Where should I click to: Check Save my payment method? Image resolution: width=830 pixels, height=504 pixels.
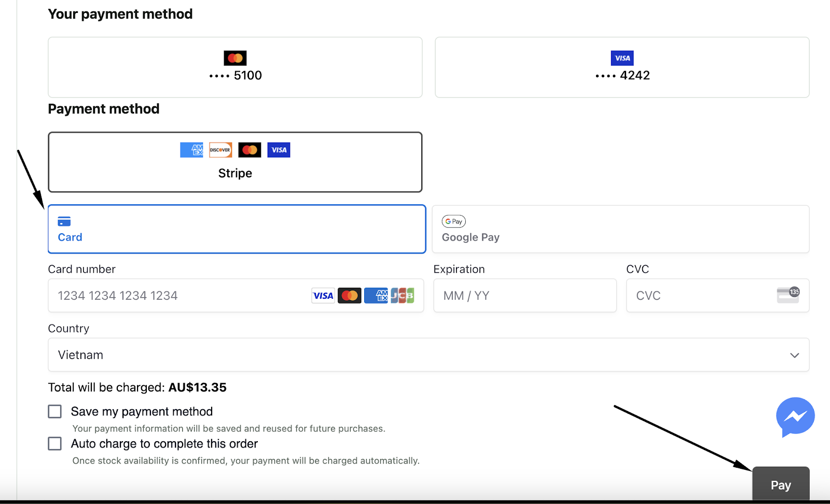pyautogui.click(x=54, y=411)
